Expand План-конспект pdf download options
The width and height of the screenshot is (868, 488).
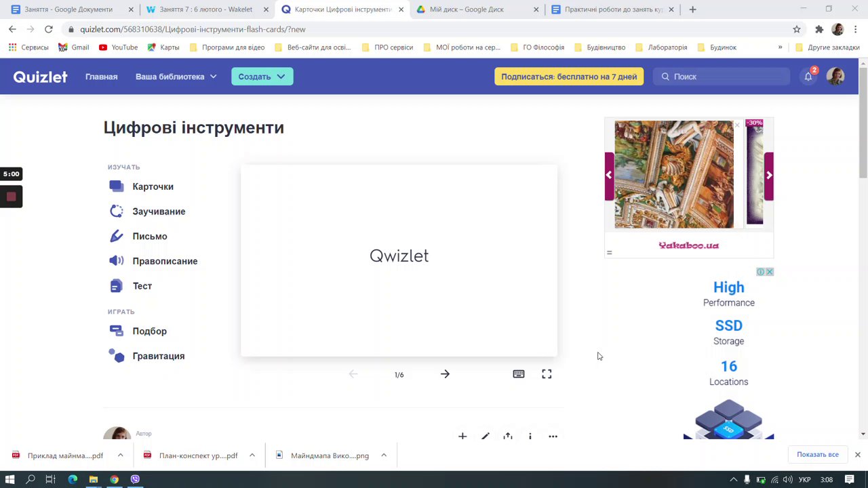tap(252, 455)
